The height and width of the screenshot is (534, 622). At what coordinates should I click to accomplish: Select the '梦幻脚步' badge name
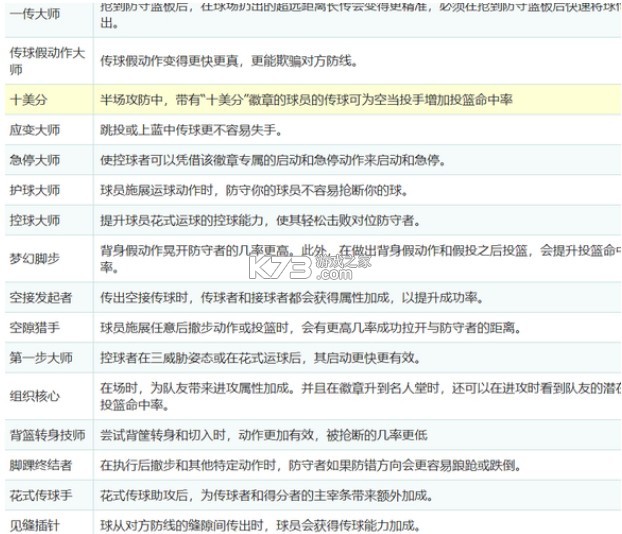[35, 258]
